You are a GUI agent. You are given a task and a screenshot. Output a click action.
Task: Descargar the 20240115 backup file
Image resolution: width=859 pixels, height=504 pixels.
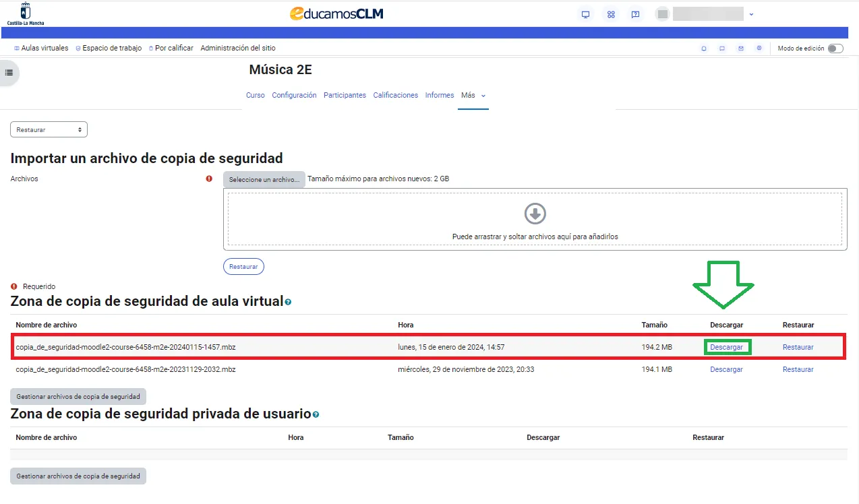click(x=727, y=346)
